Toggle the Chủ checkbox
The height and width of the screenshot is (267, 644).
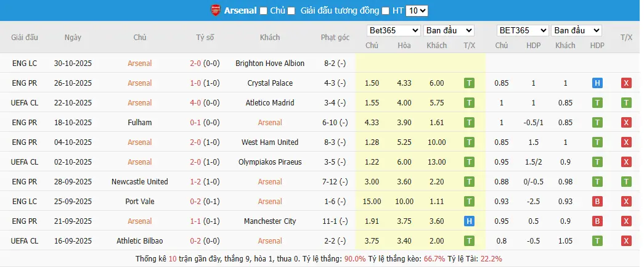(x=264, y=10)
